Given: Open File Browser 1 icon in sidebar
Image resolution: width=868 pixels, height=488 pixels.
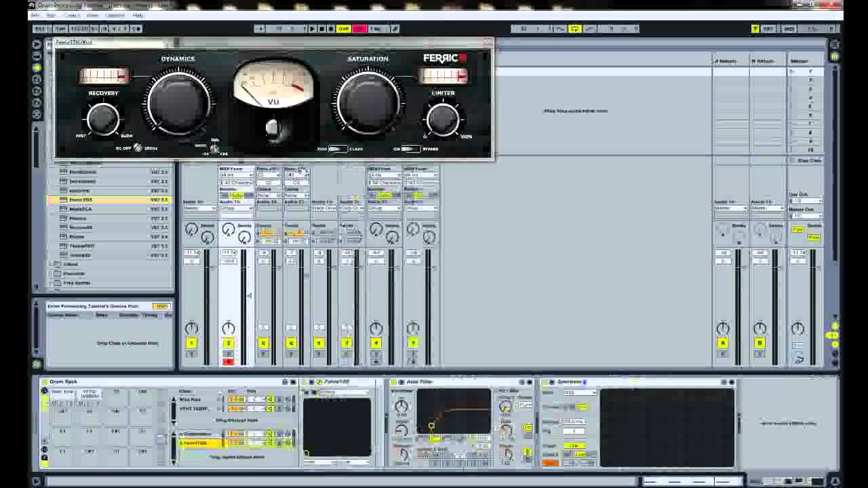Looking at the screenshot, I should tap(37, 80).
